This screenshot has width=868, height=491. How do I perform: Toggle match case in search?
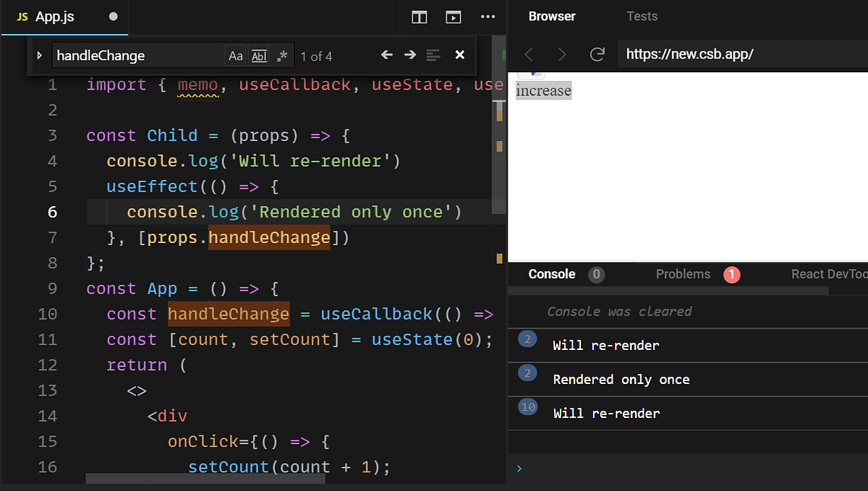click(x=236, y=55)
